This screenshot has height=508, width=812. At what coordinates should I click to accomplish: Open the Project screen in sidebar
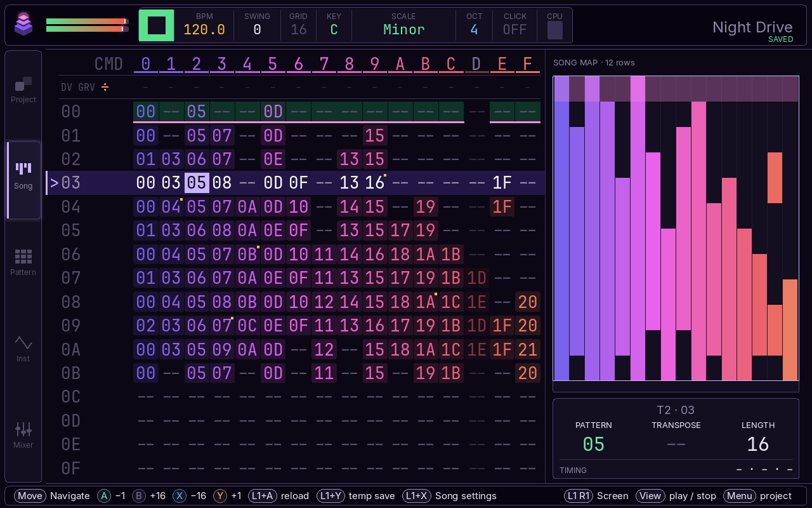(23, 90)
